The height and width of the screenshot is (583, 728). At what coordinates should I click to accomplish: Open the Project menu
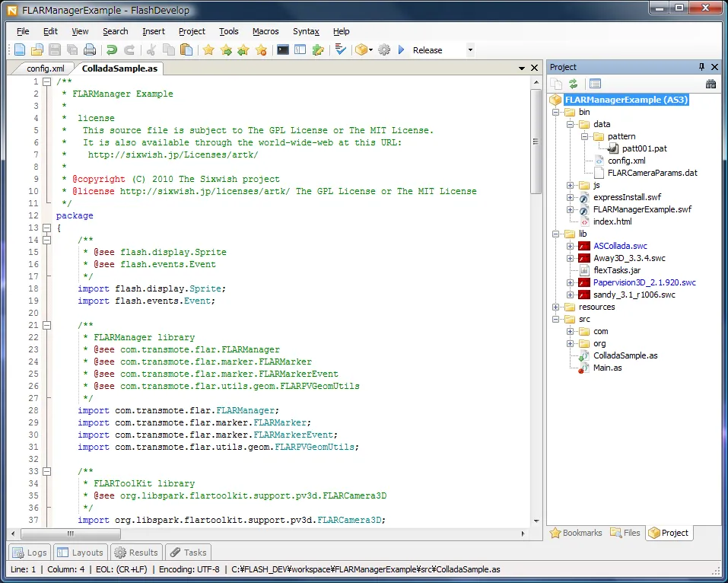click(192, 31)
